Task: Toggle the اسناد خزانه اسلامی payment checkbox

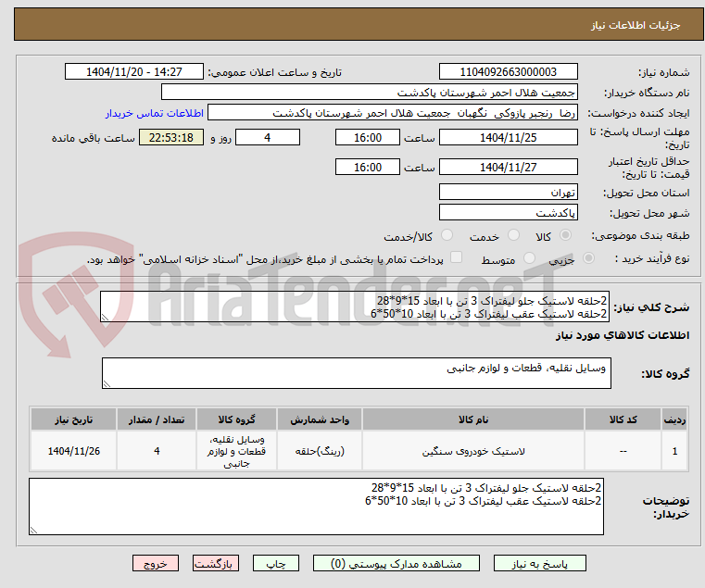Action: coord(457,257)
